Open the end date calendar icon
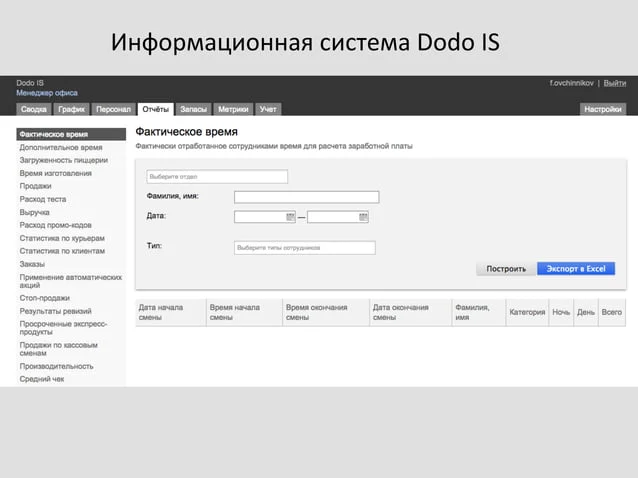The width and height of the screenshot is (638, 478). 363,217
